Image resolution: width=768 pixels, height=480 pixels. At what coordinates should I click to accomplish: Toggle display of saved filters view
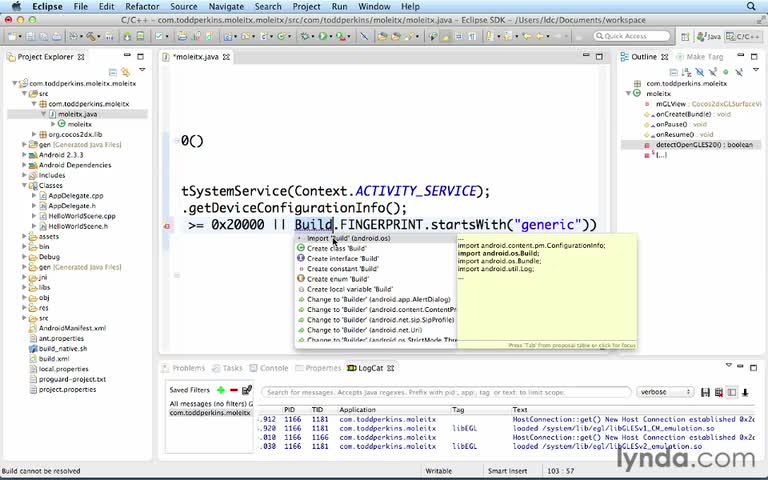(x=732, y=392)
